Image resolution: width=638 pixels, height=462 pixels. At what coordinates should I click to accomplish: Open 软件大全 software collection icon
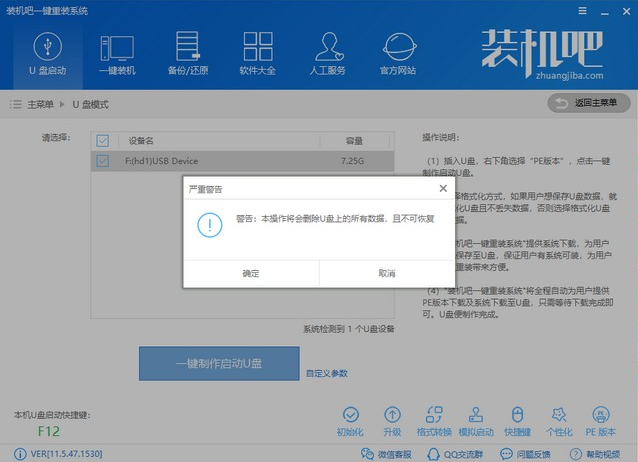pyautogui.click(x=258, y=53)
